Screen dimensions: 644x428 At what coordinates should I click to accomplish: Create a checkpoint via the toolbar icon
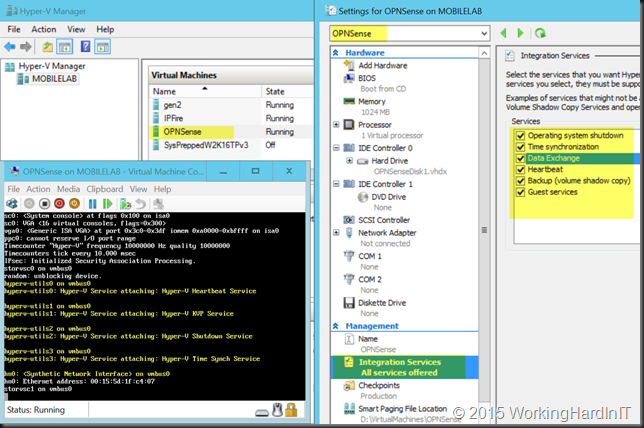(125, 203)
